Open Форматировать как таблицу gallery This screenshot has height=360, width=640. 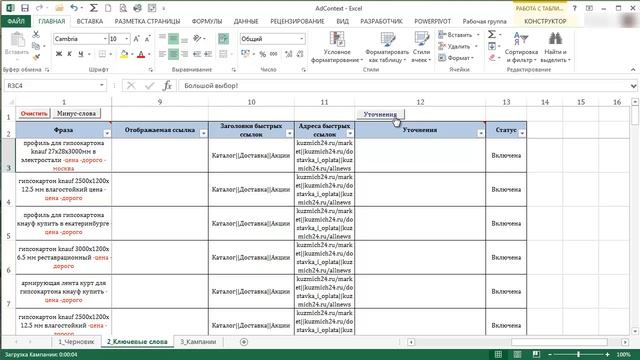coord(387,47)
